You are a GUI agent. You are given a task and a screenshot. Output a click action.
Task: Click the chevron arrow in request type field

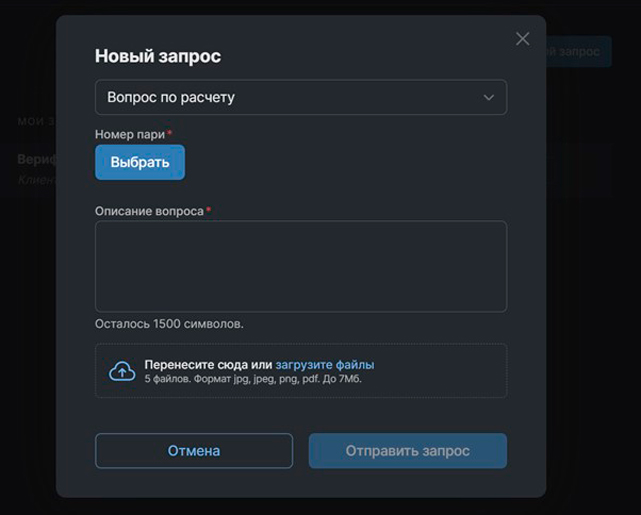click(489, 98)
